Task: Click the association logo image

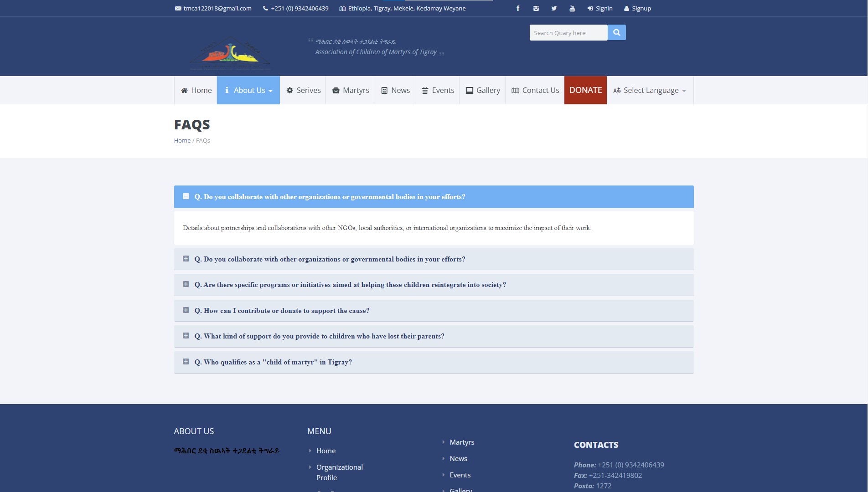Action: click(x=230, y=54)
